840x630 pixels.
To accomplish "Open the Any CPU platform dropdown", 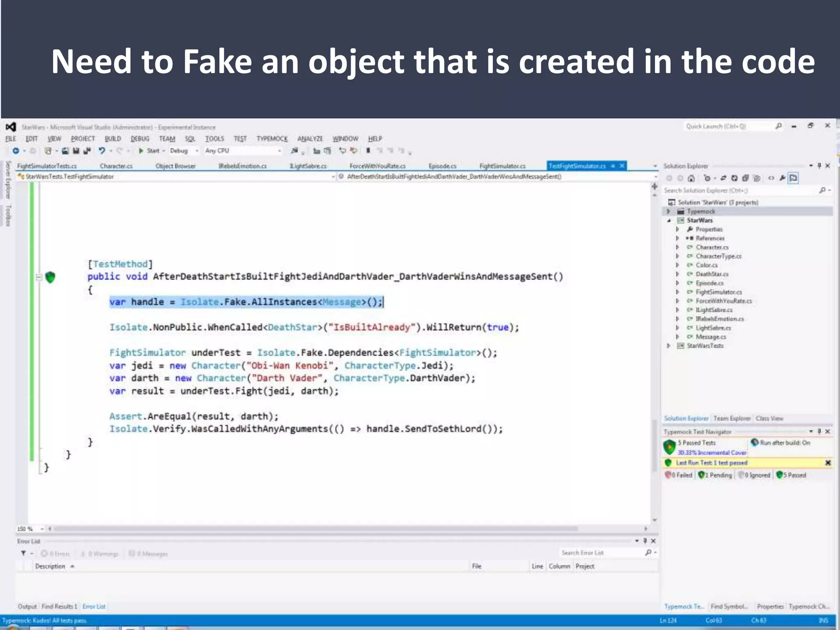I will coord(243,151).
